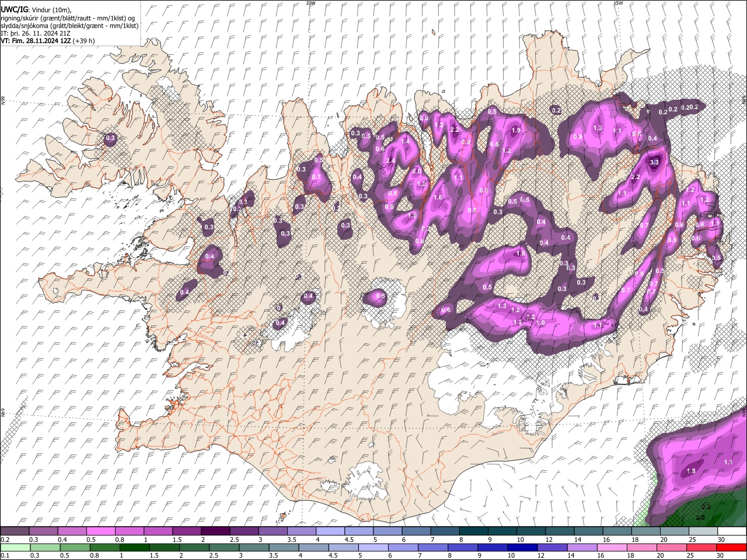Click the hot pink 20 rain legend swatch
747x560 pixels.
[672, 547]
